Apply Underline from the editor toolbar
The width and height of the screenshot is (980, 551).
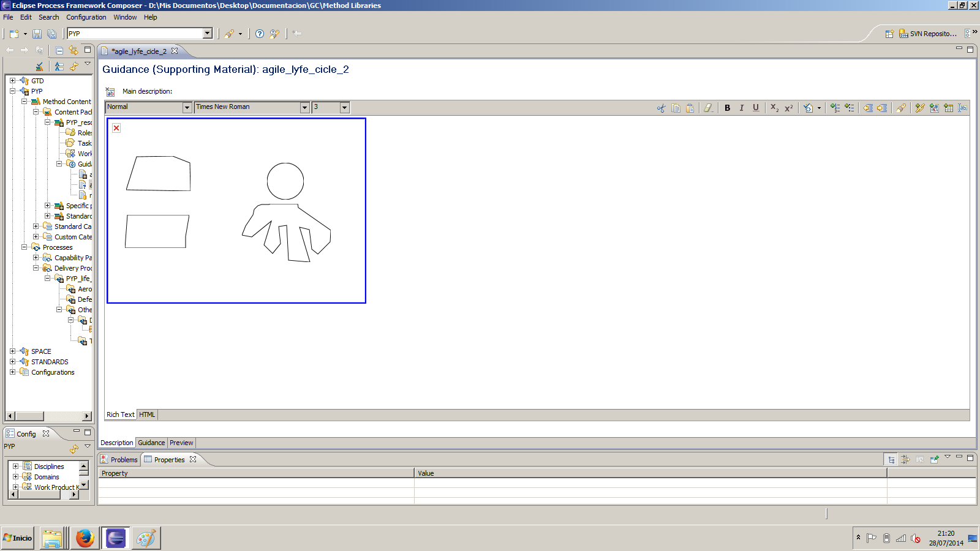coord(756,108)
